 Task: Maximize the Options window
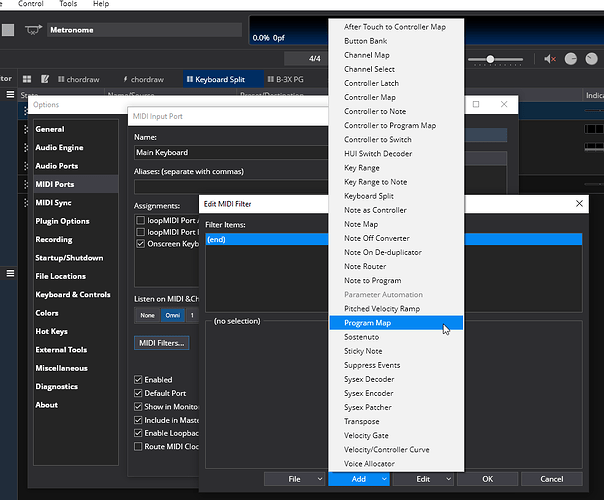(476, 104)
